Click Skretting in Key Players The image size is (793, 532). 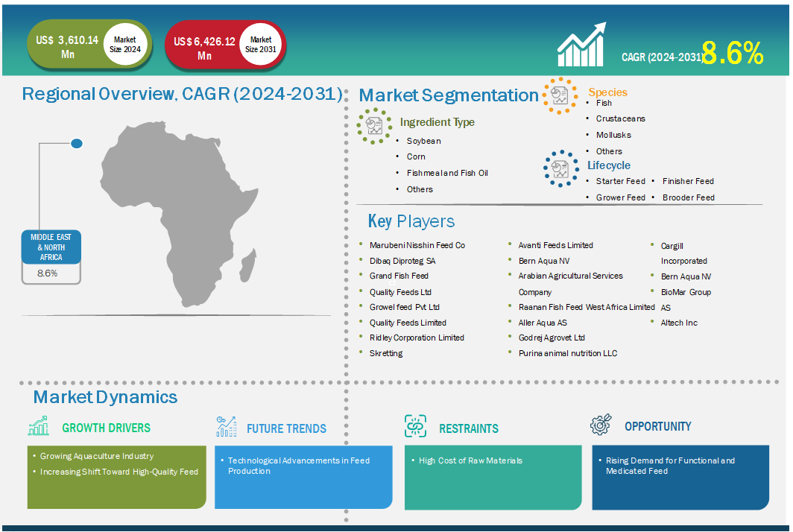pos(386,353)
